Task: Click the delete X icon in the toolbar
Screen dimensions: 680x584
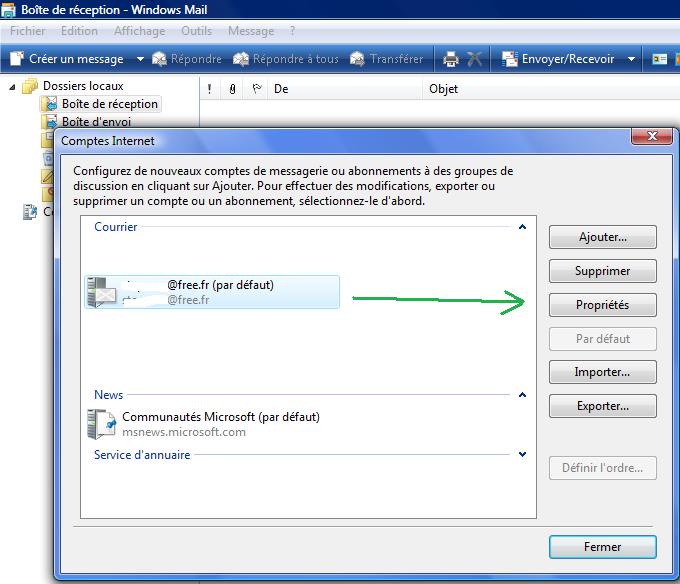Action: (475, 59)
